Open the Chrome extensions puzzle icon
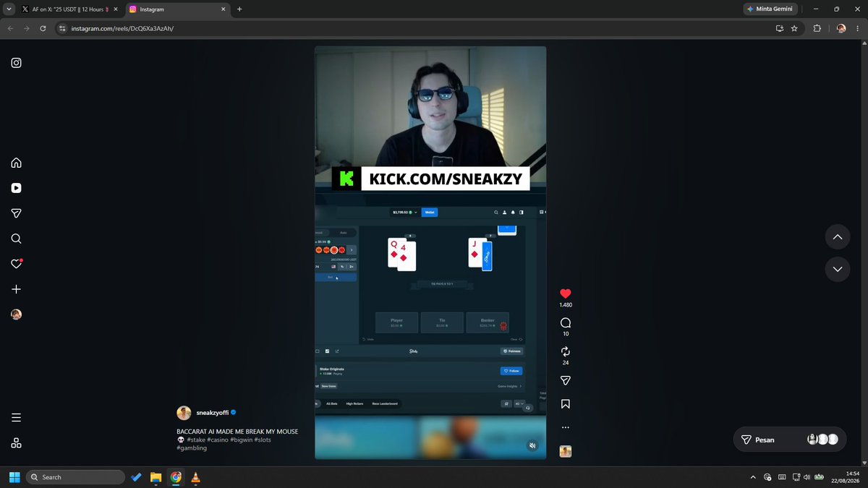This screenshot has width=868, height=488. click(x=817, y=28)
